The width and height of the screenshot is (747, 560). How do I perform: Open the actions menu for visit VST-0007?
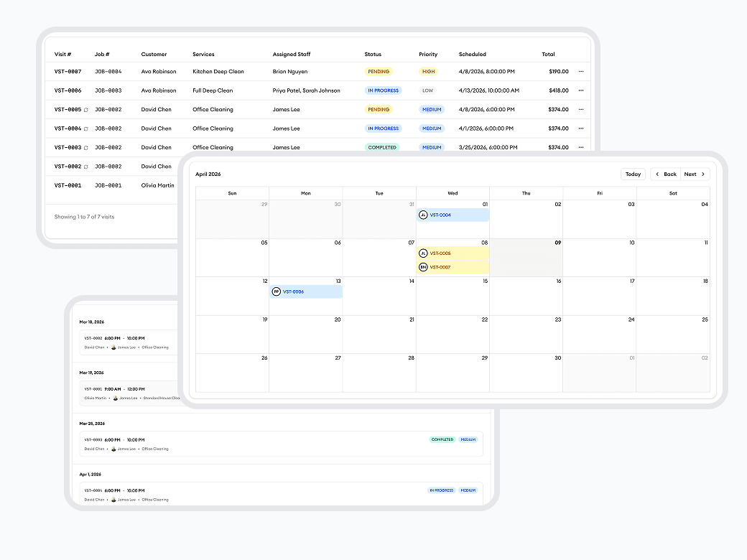coord(580,71)
